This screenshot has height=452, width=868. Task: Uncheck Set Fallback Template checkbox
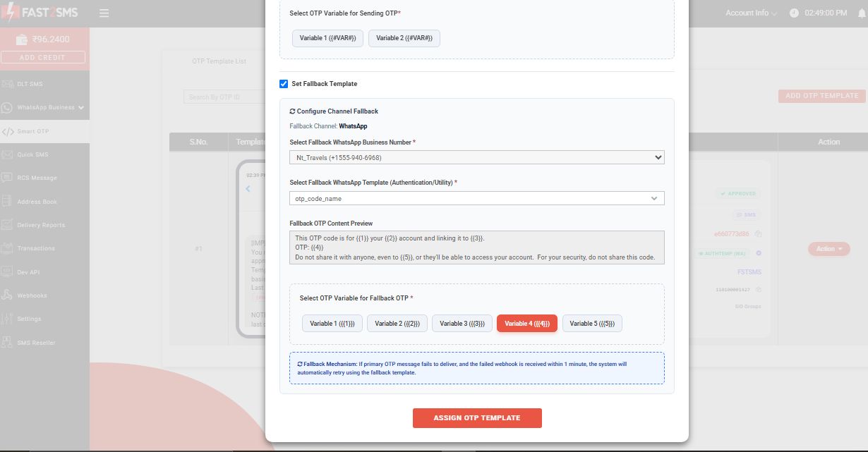pos(284,84)
